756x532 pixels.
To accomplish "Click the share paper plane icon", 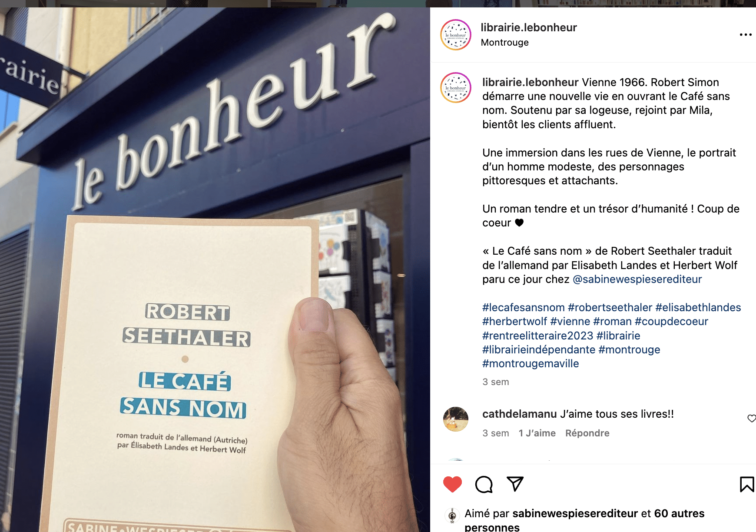I will 515,484.
